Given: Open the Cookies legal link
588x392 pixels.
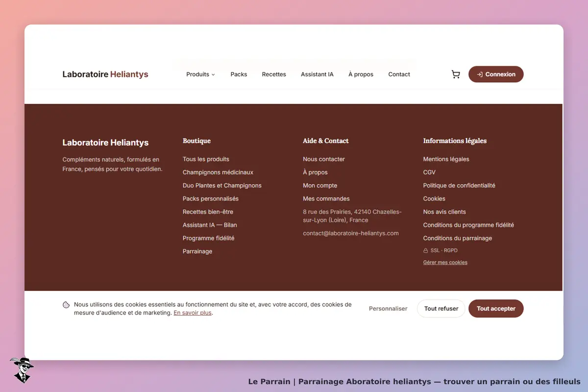Looking at the screenshot, I should click(434, 199).
